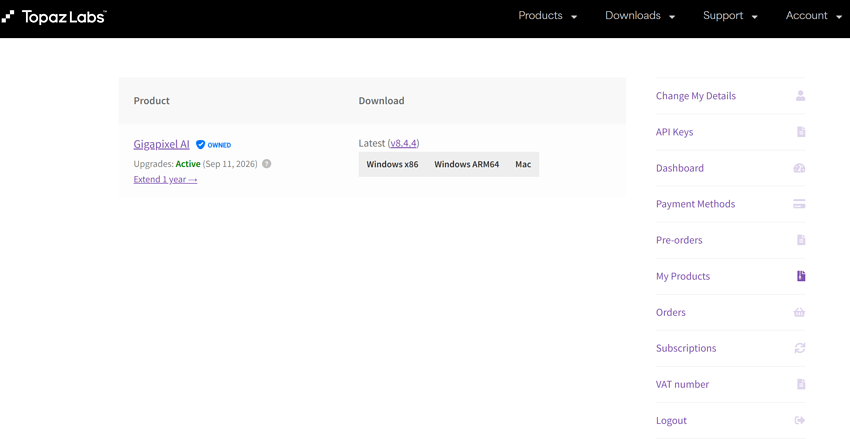Open the v8.4.4 version link
850x439 pixels.
(404, 143)
